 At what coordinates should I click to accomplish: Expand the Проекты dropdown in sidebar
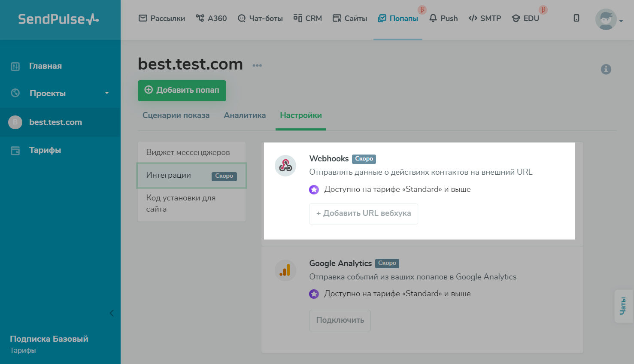(x=107, y=93)
